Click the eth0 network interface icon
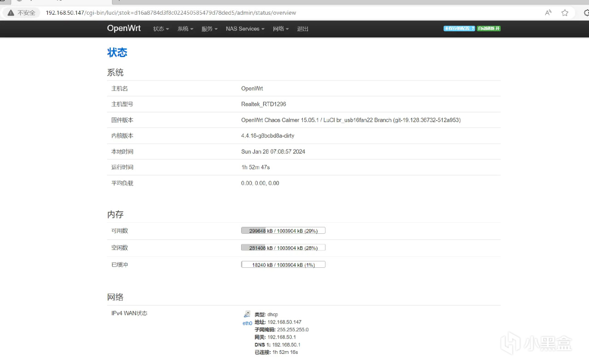 247,314
